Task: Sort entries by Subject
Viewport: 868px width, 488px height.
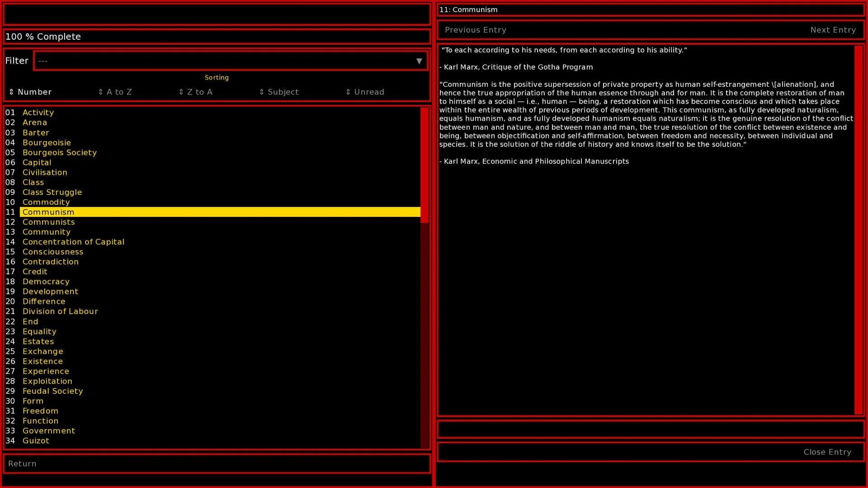Action: (278, 92)
